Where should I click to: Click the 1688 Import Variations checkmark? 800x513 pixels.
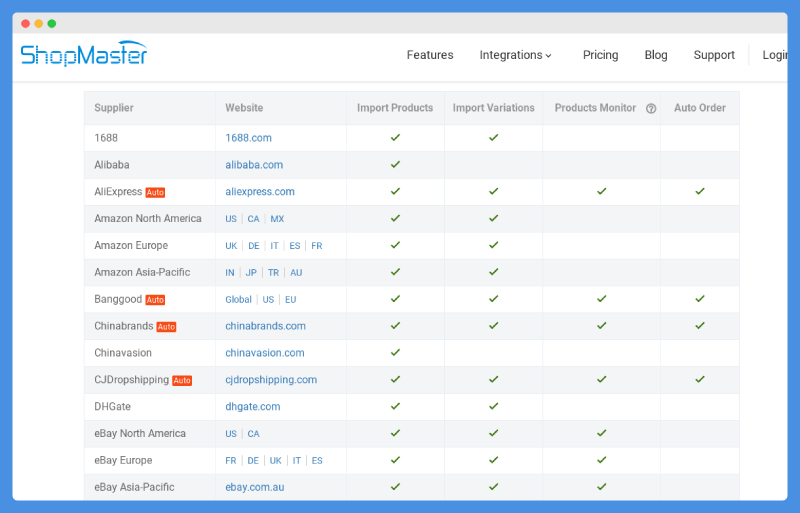coord(493,137)
